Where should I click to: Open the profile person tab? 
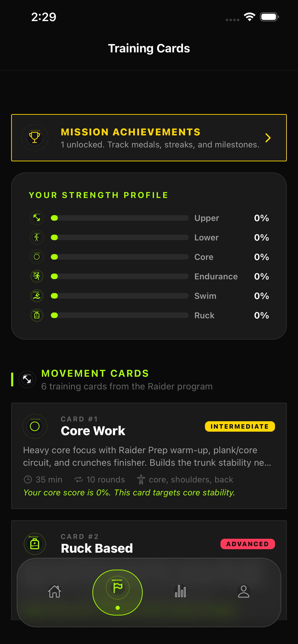[243, 592]
